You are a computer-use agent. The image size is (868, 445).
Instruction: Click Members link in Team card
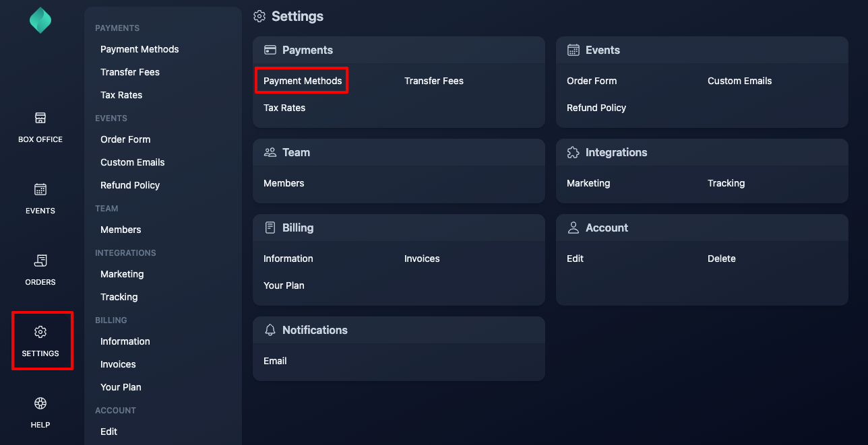(284, 183)
